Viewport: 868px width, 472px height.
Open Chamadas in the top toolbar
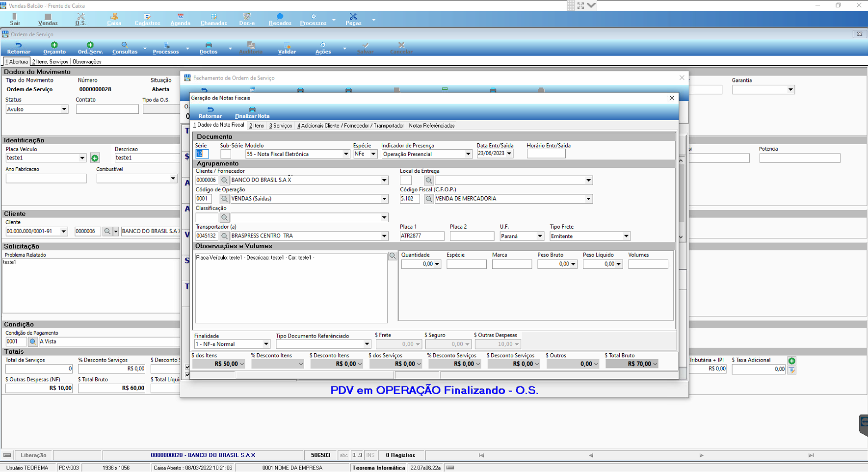(x=213, y=19)
